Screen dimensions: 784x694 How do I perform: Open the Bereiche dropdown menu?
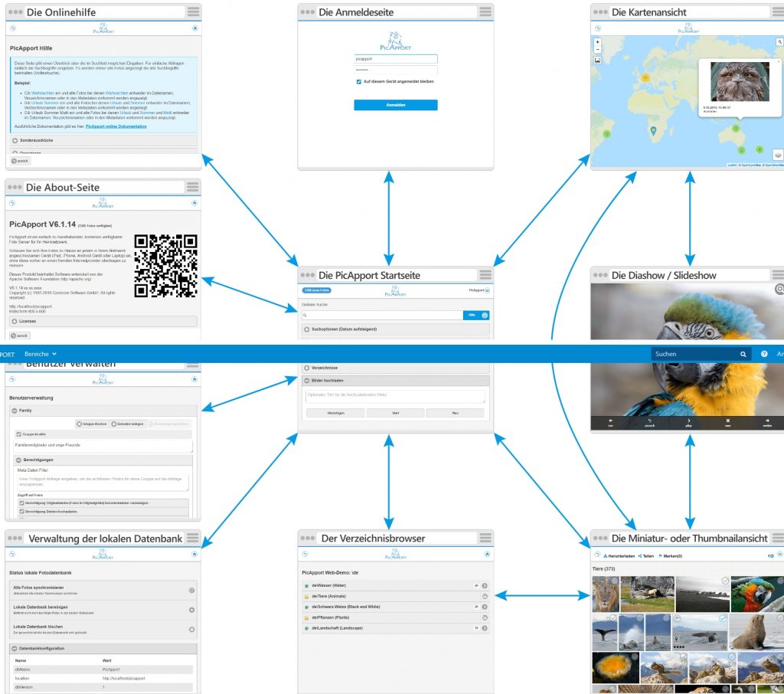(x=41, y=354)
